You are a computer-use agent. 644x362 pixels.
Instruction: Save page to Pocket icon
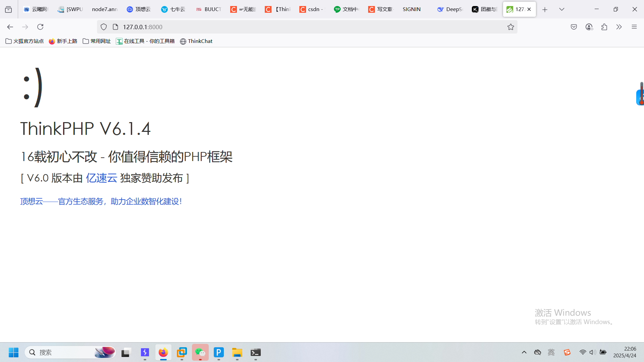574,27
